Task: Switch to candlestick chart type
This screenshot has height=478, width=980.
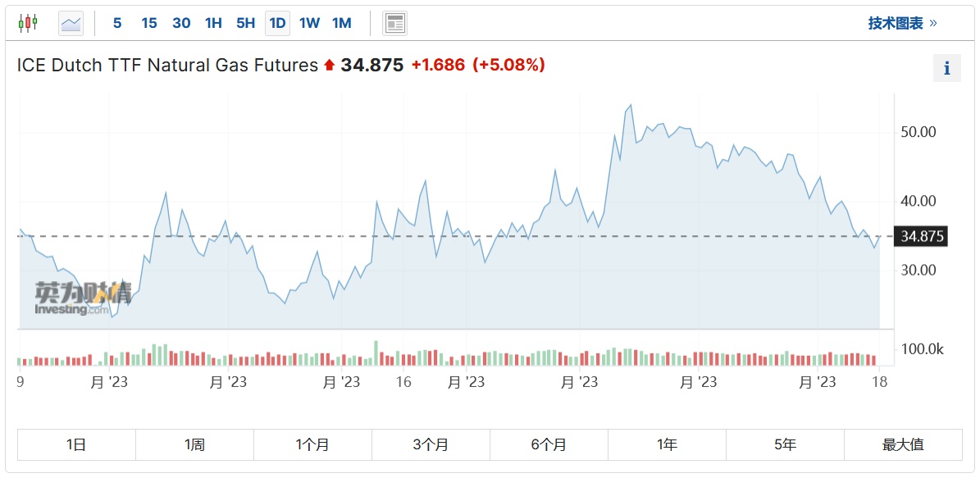Action: click(x=28, y=23)
